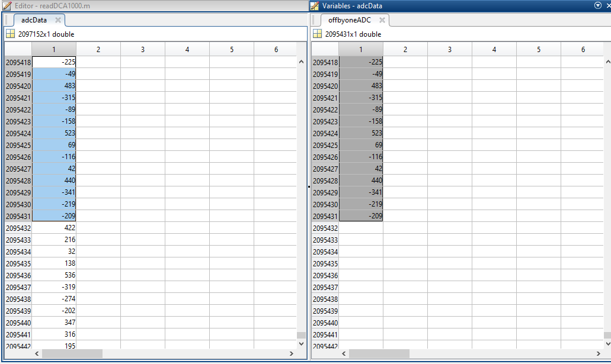
Task: Click -315 cell in offbyoneADC
Action: (361, 98)
